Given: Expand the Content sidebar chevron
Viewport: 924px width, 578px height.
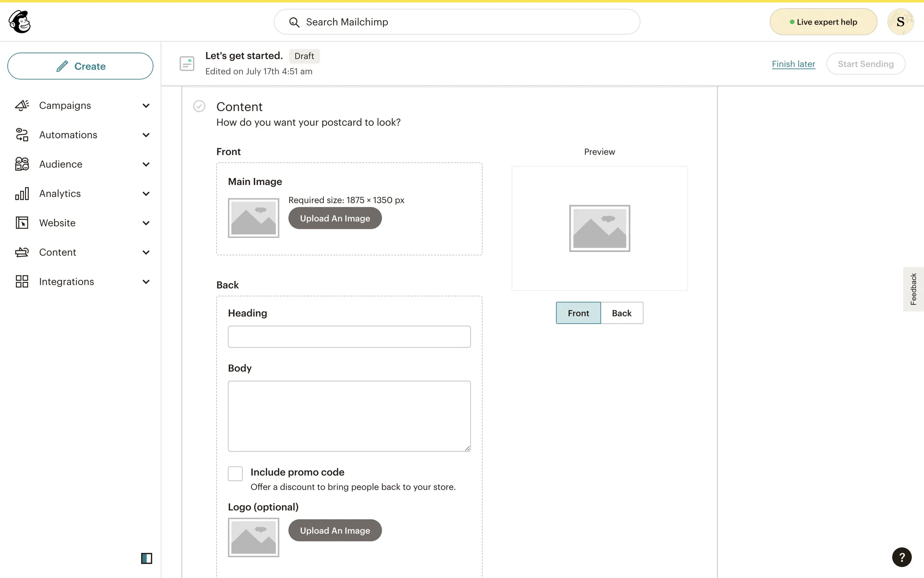Looking at the screenshot, I should [146, 252].
